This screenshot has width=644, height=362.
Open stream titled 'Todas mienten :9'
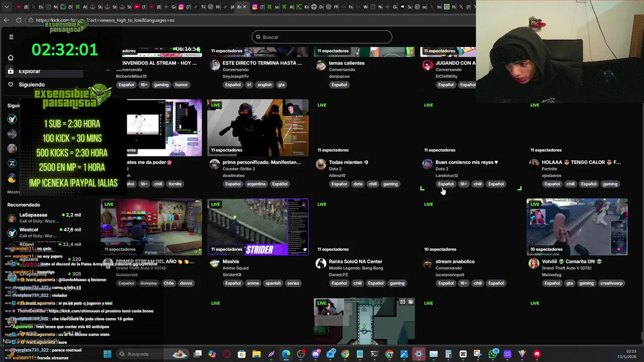(348, 162)
